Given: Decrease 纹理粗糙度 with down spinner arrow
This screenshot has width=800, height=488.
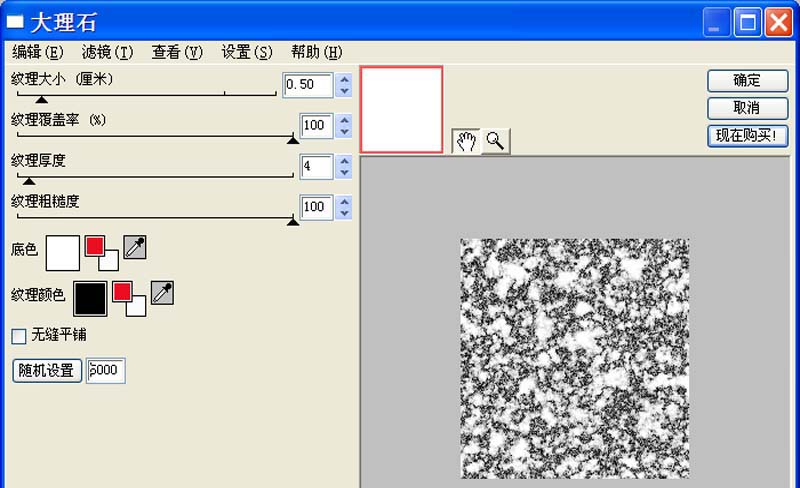Looking at the screenshot, I should 345,213.
